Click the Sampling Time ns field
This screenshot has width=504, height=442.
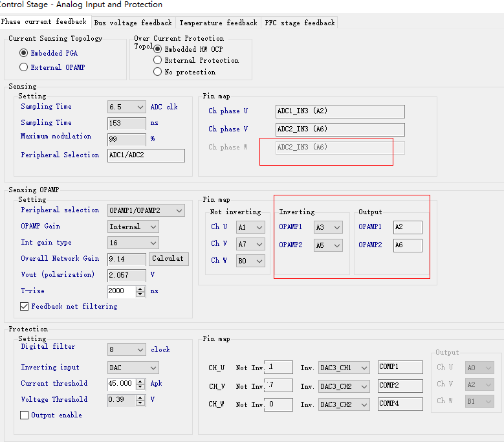(x=127, y=124)
